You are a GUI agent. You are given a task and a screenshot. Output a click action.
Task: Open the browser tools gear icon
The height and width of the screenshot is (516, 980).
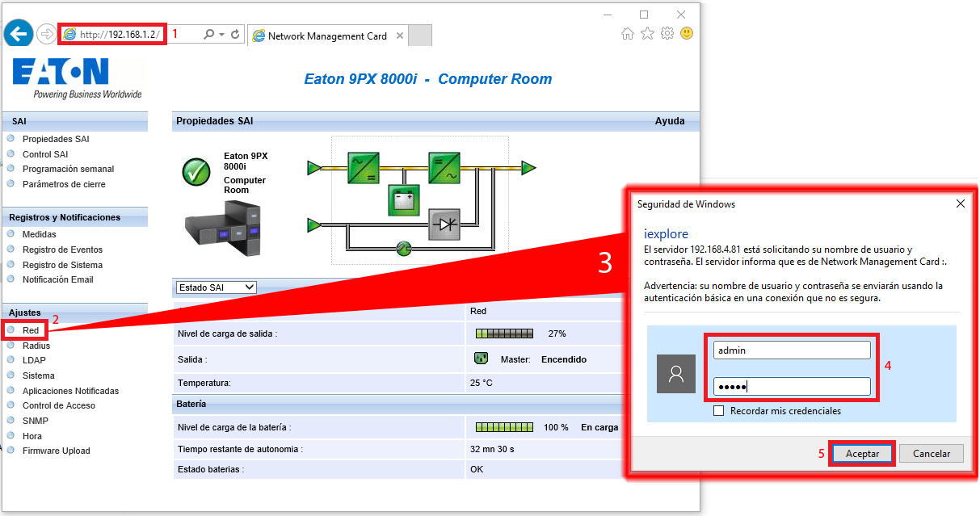coord(667,33)
